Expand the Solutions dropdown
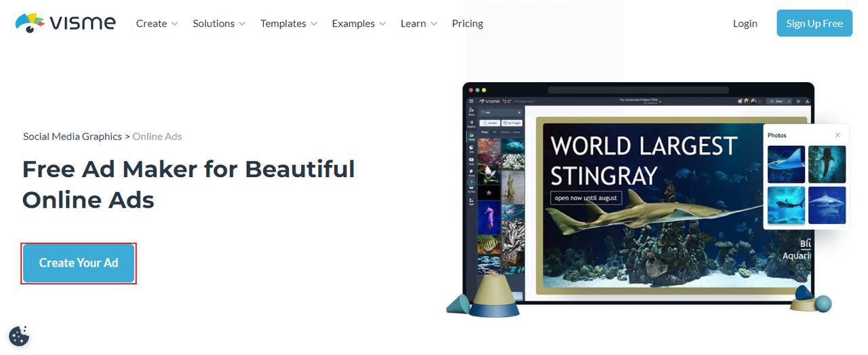Image resolution: width=868 pixels, height=355 pixels. pyautogui.click(x=219, y=23)
